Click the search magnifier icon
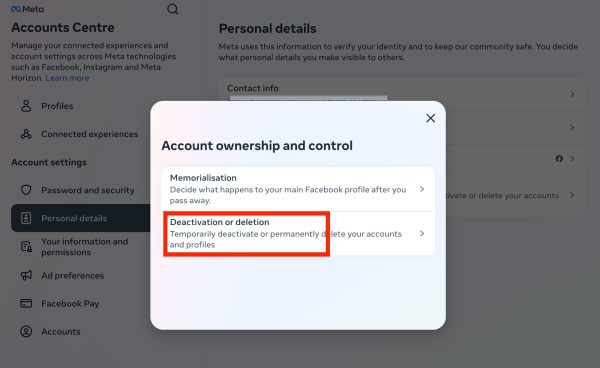600x368 pixels. click(173, 9)
